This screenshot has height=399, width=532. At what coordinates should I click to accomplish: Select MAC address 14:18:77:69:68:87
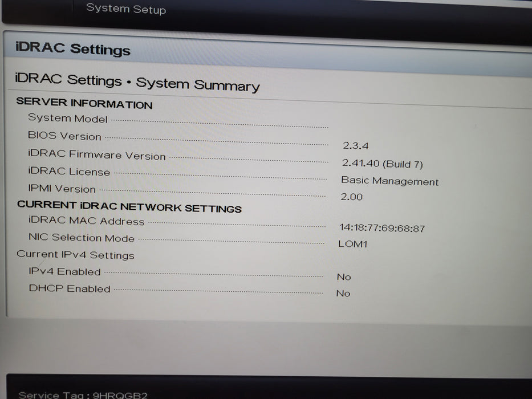click(x=382, y=227)
